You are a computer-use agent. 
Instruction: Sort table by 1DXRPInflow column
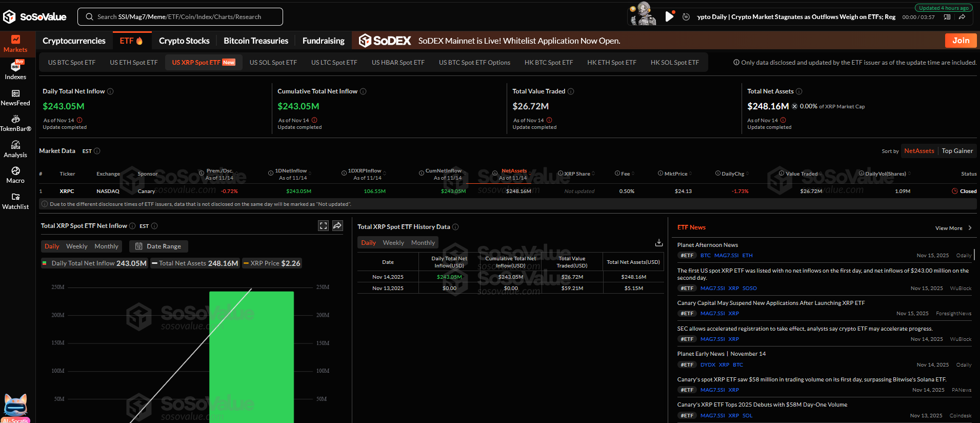click(x=365, y=174)
